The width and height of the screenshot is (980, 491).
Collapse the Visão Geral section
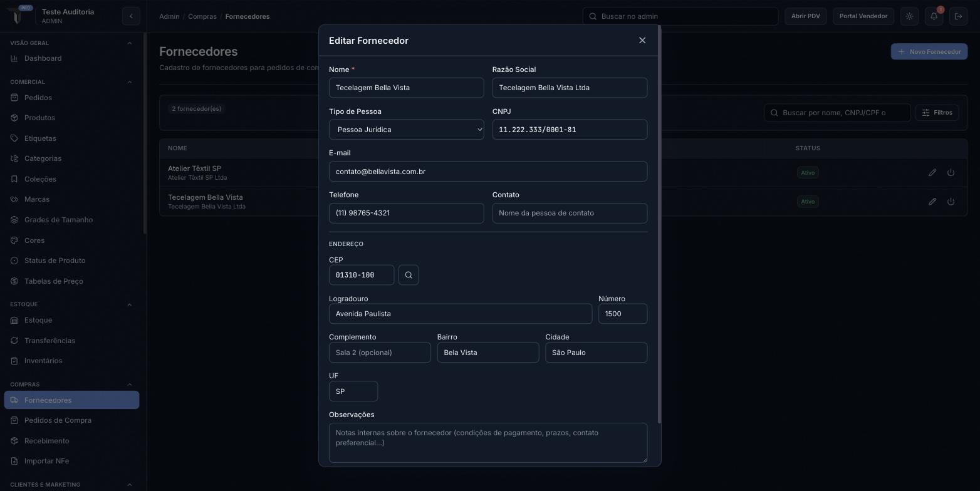pyautogui.click(x=130, y=43)
